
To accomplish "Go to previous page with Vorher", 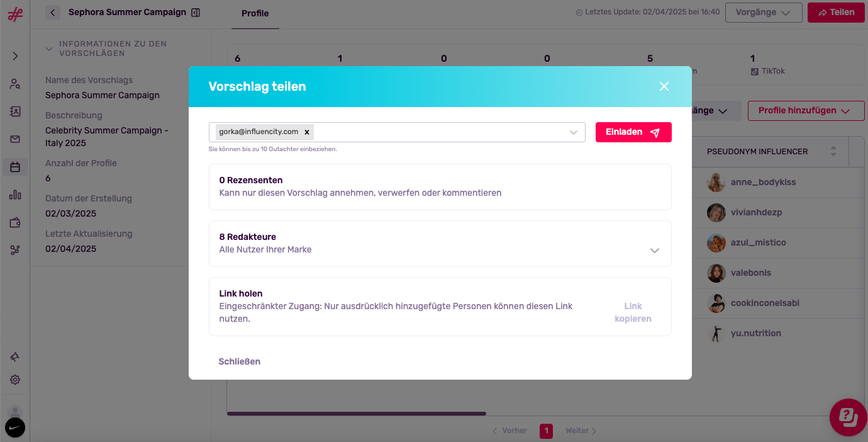I will (x=509, y=431).
